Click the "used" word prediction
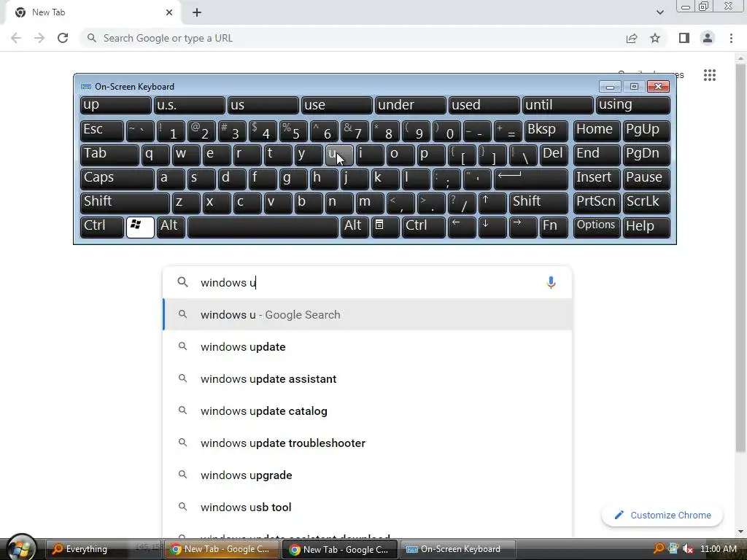The width and height of the screenshot is (747, 560). 484,105
